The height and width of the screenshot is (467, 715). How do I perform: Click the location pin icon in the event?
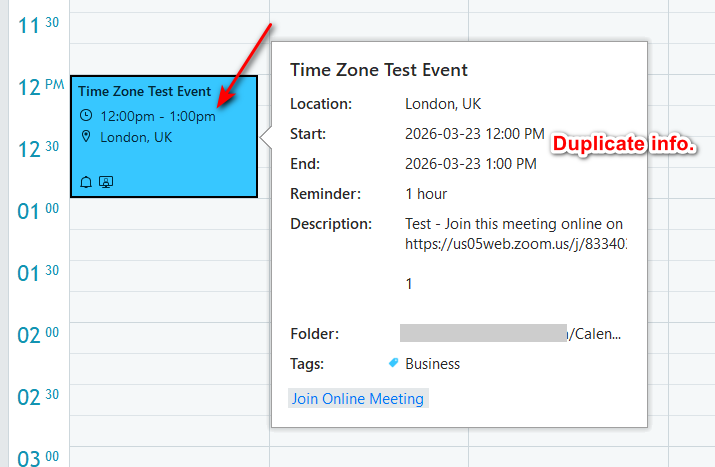[86, 137]
